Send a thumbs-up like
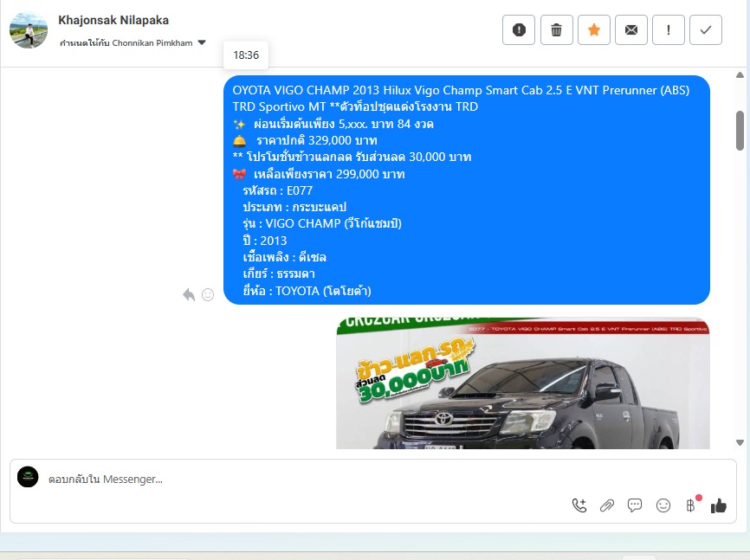Viewport: 750px width, 560px height. (719, 505)
